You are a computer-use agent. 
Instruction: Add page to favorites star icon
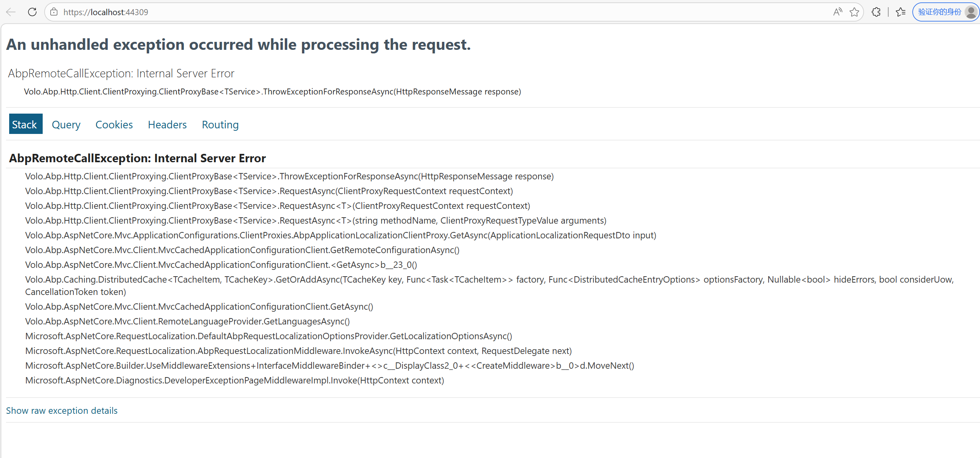(854, 12)
